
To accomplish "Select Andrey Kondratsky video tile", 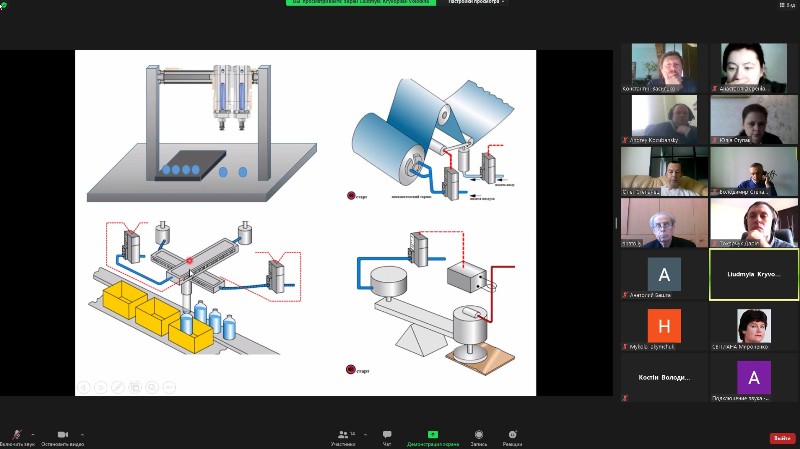I will pyautogui.click(x=664, y=119).
